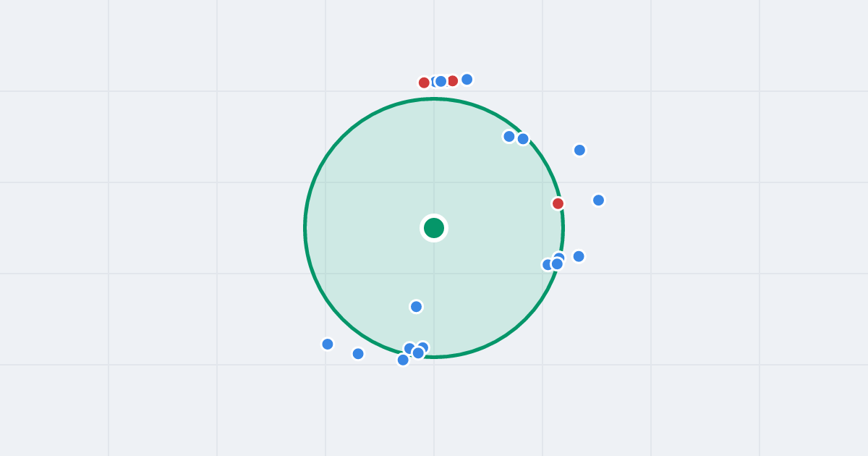The width and height of the screenshot is (868, 456).
Task: Select the red dot on the circle's right edge
Action: pyautogui.click(x=558, y=203)
